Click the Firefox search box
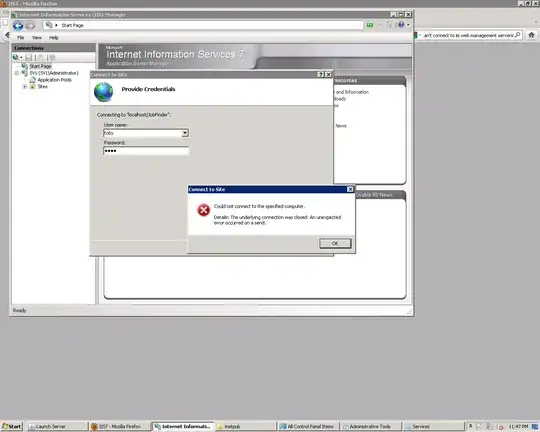The image size is (540, 432). tap(468, 35)
